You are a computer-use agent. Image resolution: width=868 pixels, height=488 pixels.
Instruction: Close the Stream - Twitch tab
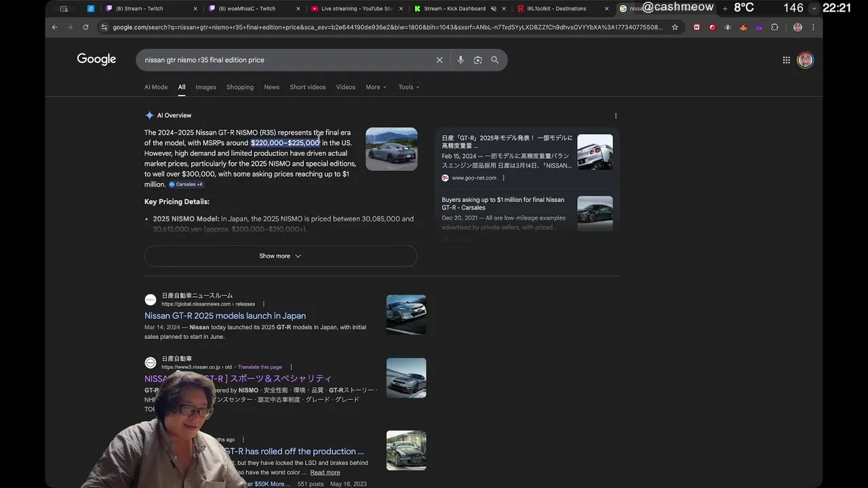(196, 9)
